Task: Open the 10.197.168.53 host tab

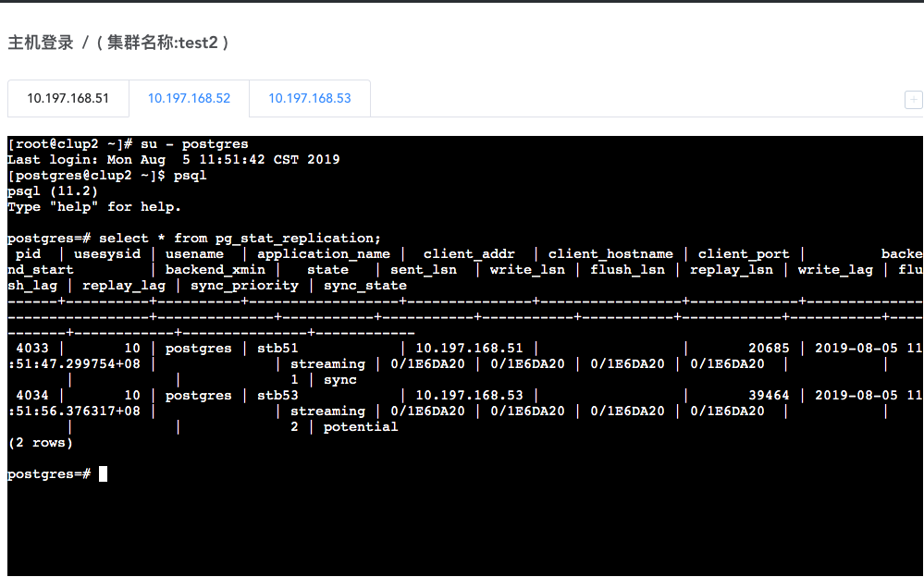Action: pos(309,98)
